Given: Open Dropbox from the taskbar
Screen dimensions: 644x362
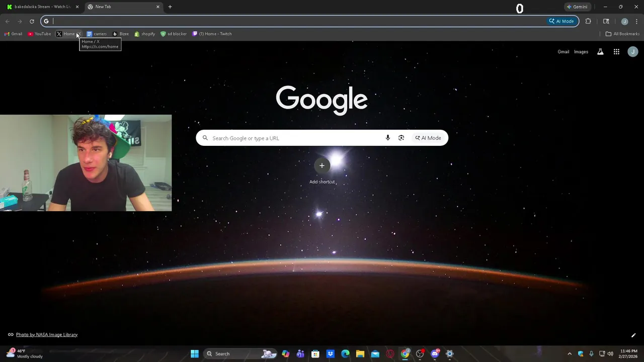Looking at the screenshot, I should click(x=331, y=353).
